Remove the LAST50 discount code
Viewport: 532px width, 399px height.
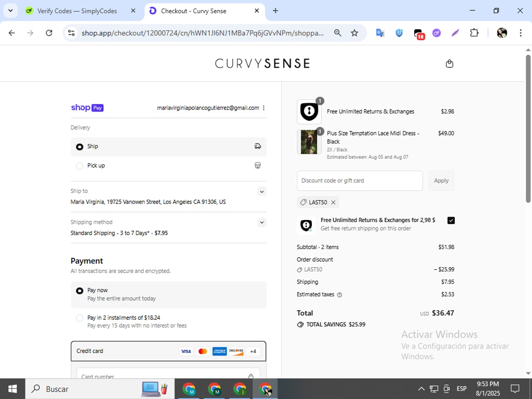click(333, 202)
